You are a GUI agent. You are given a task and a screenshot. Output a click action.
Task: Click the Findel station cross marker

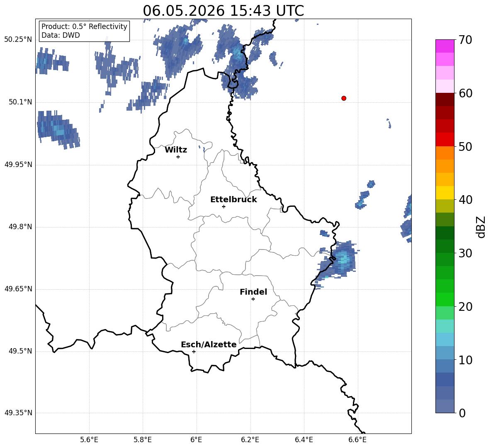(253, 299)
